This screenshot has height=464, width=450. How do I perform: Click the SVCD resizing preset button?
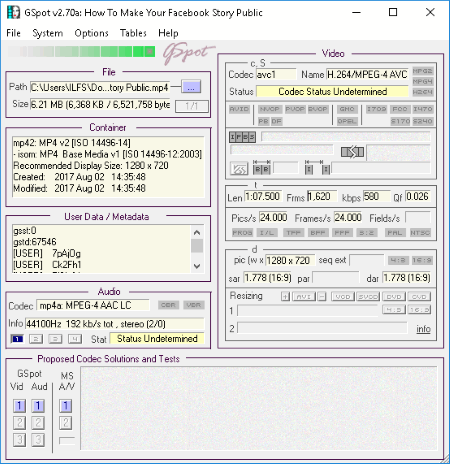coord(368,296)
